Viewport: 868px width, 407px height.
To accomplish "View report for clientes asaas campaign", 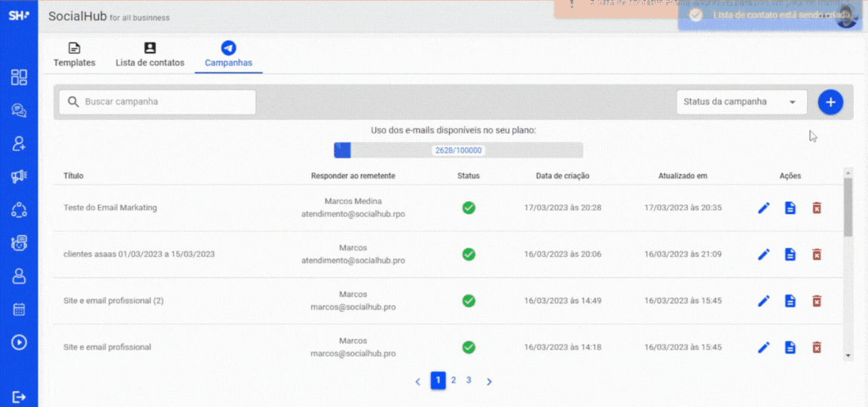I will pos(790,254).
